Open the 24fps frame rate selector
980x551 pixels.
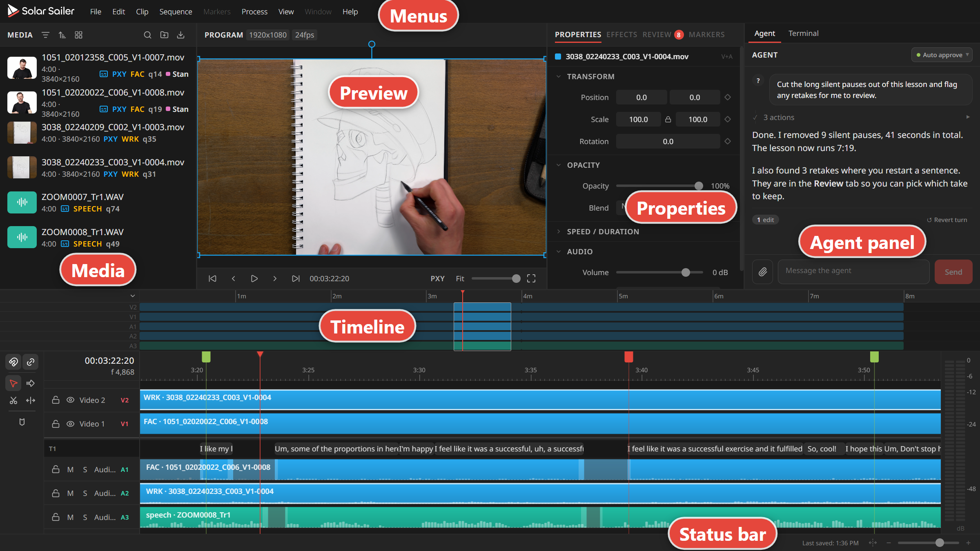(305, 35)
